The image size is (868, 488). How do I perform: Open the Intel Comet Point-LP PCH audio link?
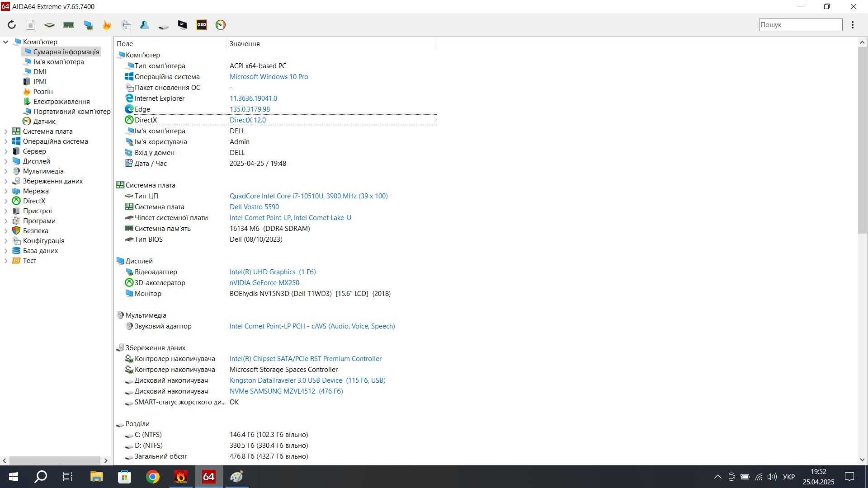[312, 326]
